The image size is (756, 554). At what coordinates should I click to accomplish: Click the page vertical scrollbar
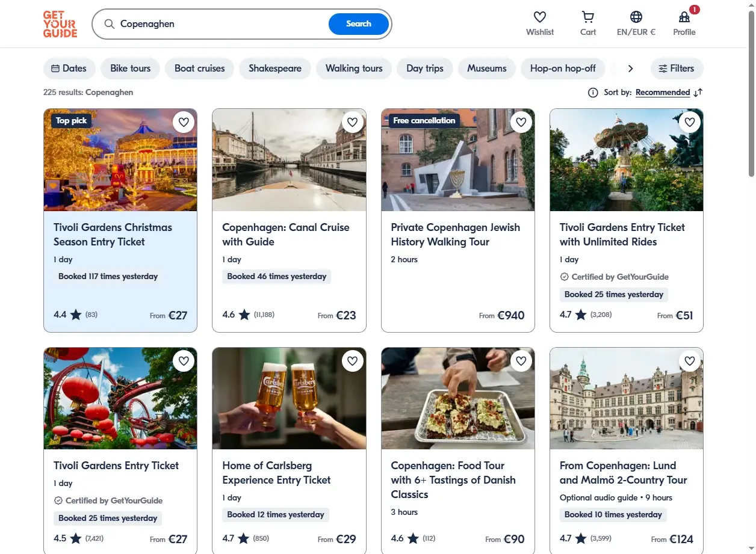click(751, 93)
